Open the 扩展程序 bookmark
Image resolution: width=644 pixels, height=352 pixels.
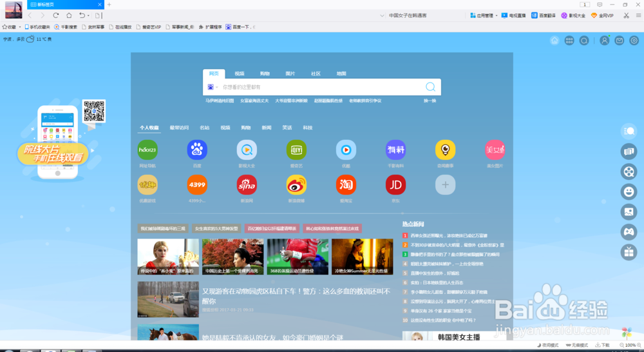(x=211, y=27)
